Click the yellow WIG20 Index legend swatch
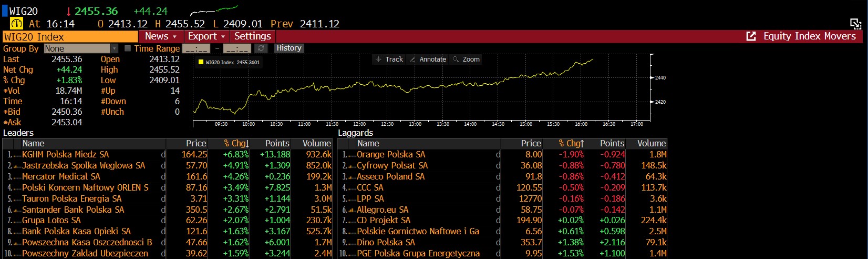868x259 pixels. [x=201, y=62]
